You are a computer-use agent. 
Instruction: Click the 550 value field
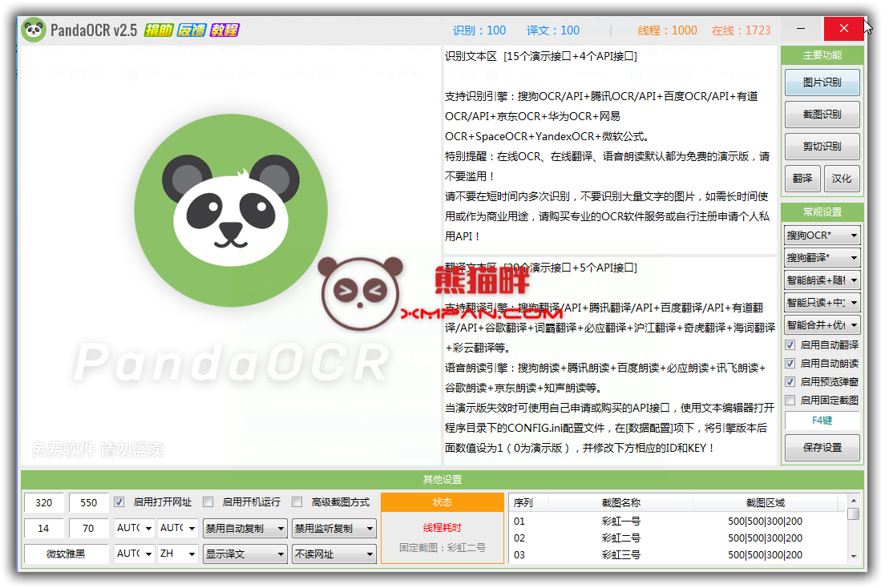[88, 502]
